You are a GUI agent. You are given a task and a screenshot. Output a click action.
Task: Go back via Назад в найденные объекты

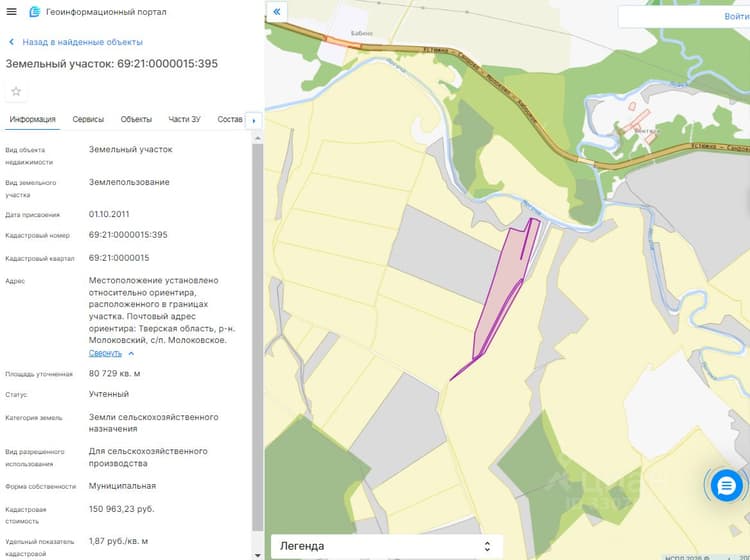[x=82, y=42]
